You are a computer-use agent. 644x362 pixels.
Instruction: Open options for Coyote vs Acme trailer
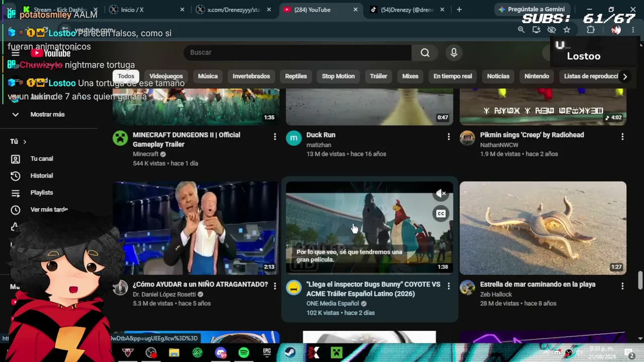point(448,286)
